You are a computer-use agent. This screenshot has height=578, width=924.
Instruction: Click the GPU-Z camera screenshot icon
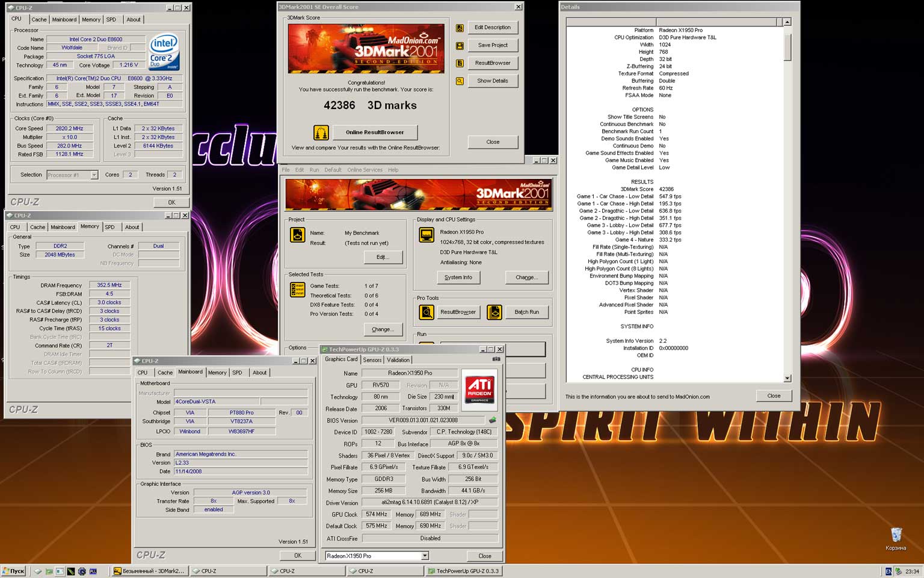click(496, 359)
